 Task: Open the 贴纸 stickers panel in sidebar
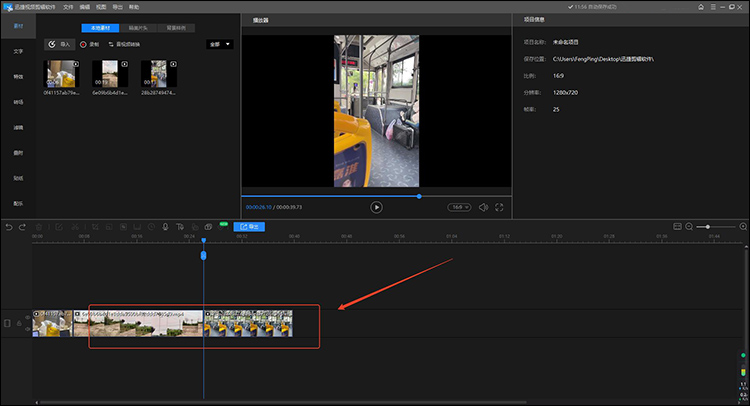18,178
